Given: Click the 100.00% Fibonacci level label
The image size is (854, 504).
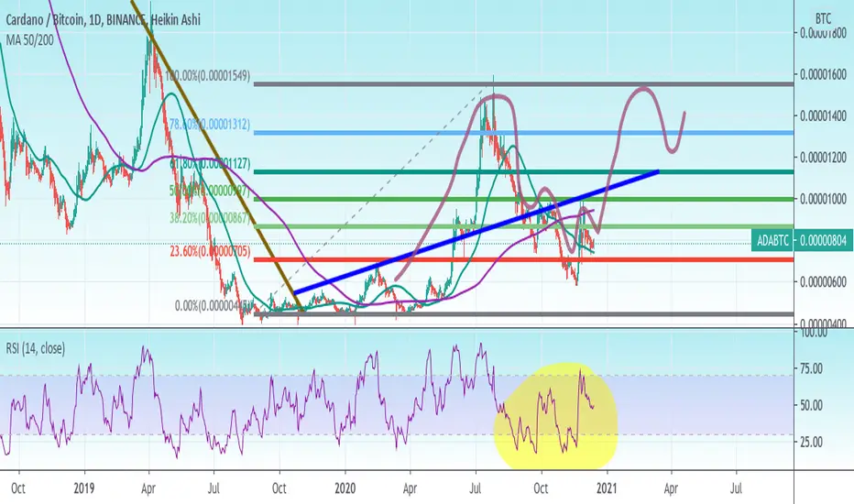Looking at the screenshot, I should click(207, 76).
